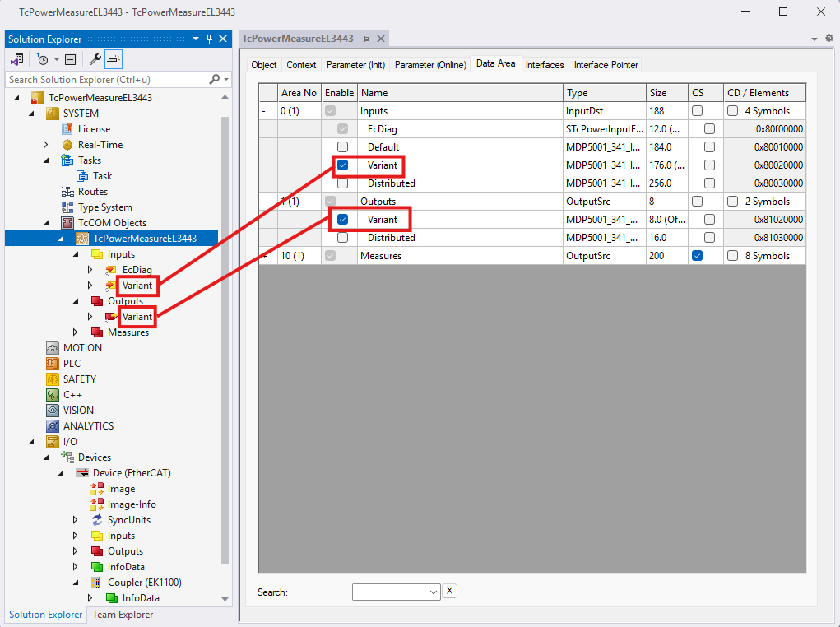840x627 pixels.
Task: Click the Type System icon
Action: coord(67,207)
